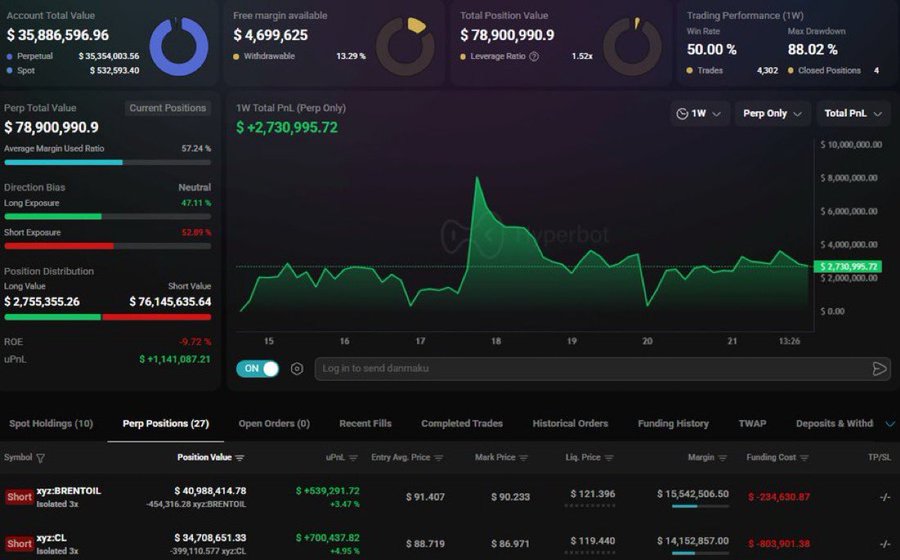Open the Funding History tab
Image resolution: width=900 pixels, height=560 pixels.
click(x=673, y=424)
